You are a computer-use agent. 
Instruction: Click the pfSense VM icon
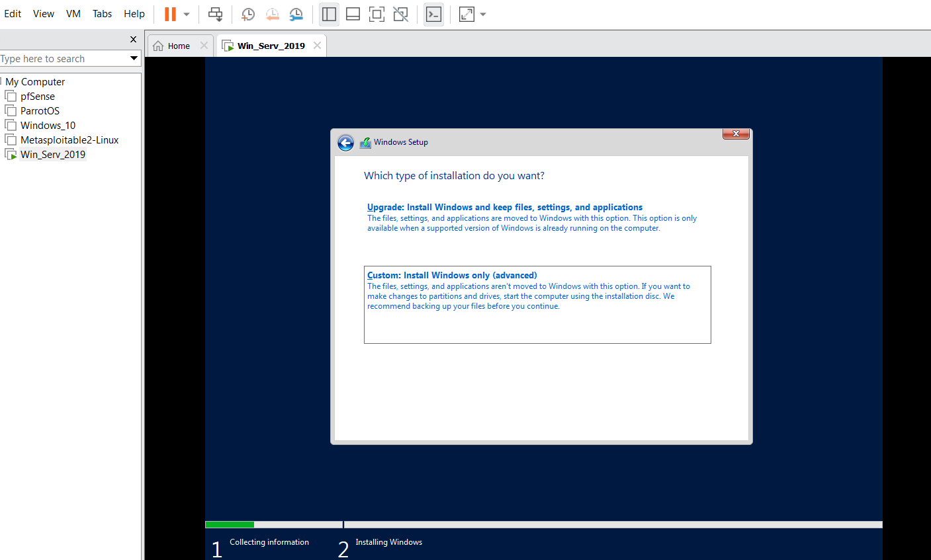click(x=11, y=97)
